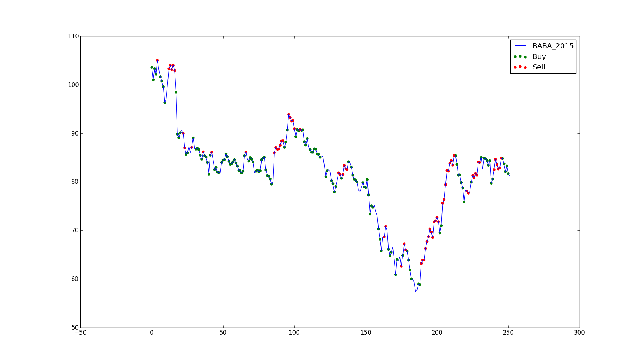This screenshot has height=364, width=644.
Task: Click the first green Buy dot at x=0
Action: click(x=152, y=67)
